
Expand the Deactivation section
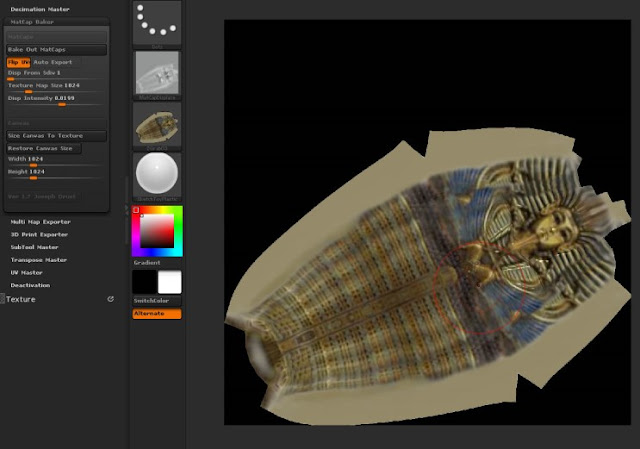click(x=30, y=285)
